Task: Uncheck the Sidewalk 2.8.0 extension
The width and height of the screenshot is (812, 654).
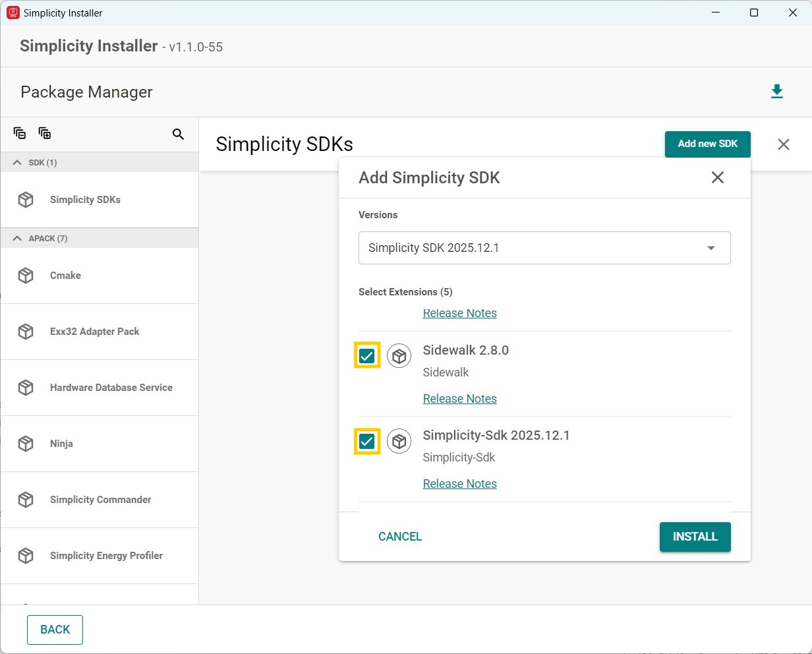Action: click(x=367, y=355)
